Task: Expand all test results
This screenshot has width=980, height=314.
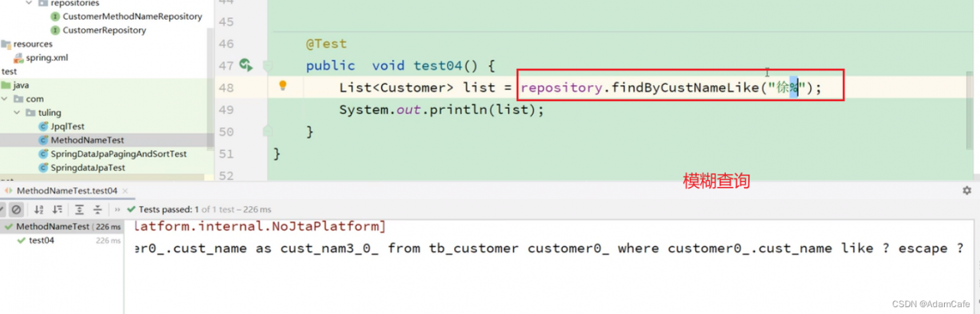Action: (x=80, y=209)
